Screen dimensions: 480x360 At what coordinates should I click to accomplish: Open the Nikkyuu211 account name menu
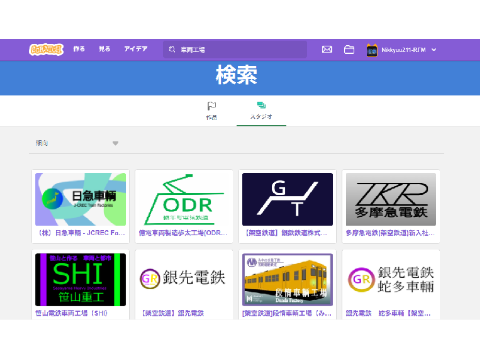(x=403, y=50)
